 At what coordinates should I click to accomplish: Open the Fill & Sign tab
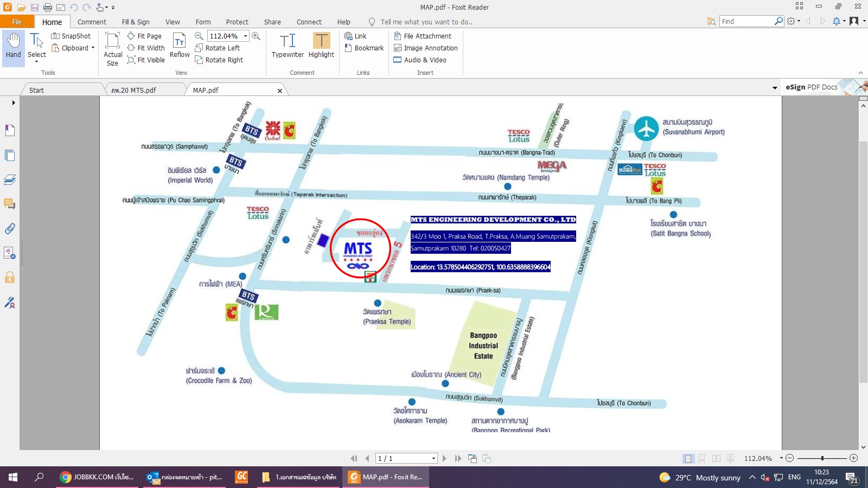click(136, 22)
